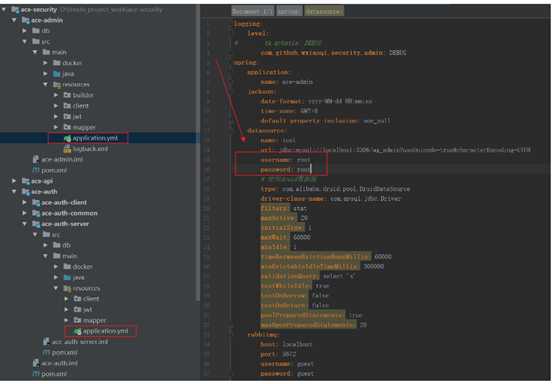The width and height of the screenshot is (554, 384).
Task: Collapse the resources folder arrow in ace-auth-server
Action: click(x=56, y=288)
